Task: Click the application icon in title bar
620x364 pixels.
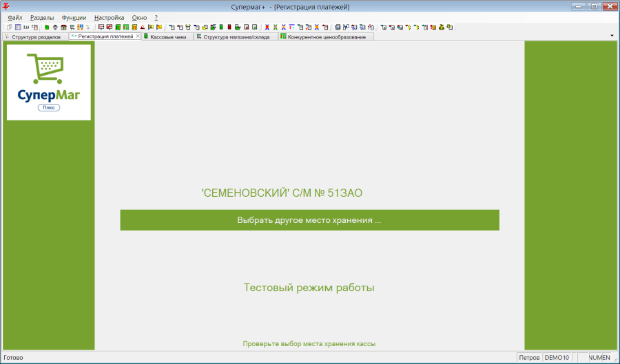Action: [6, 6]
